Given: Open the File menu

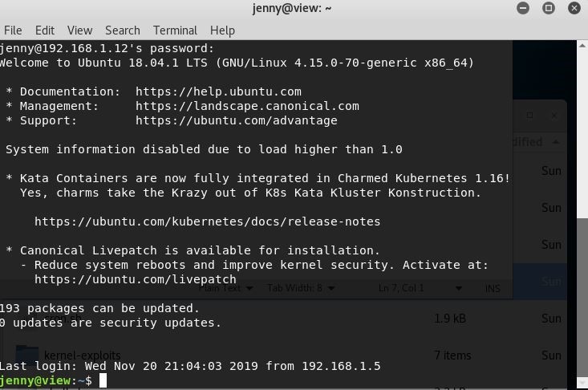Looking at the screenshot, I should point(13,30).
